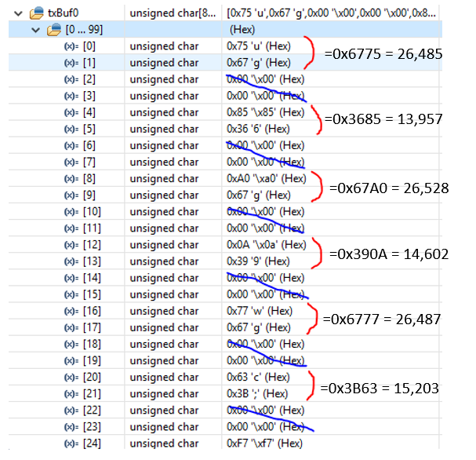This screenshot has width=476, height=460.
Task: Click the type cell of element [14]
Action: click(164, 278)
